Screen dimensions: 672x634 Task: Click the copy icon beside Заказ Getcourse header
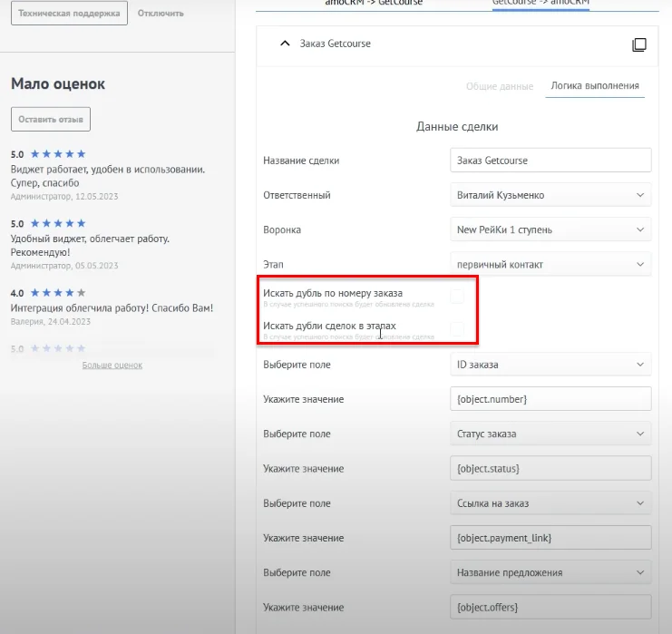click(x=638, y=44)
